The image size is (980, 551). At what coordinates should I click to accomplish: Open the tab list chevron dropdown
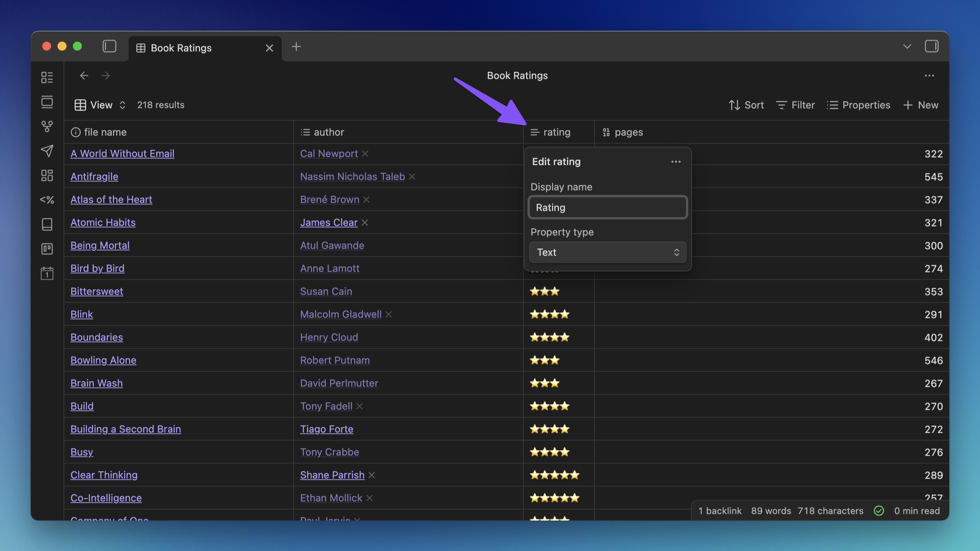[x=907, y=47]
